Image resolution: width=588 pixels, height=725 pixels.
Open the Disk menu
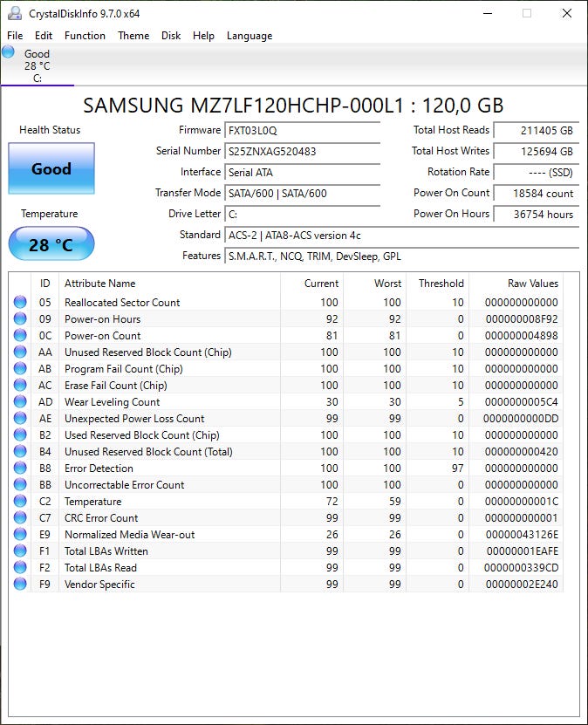click(171, 36)
